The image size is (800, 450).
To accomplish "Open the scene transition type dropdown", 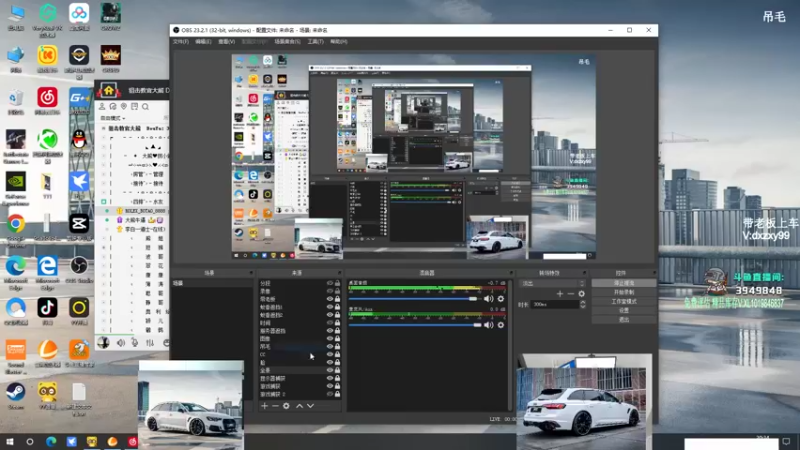I will (x=552, y=283).
